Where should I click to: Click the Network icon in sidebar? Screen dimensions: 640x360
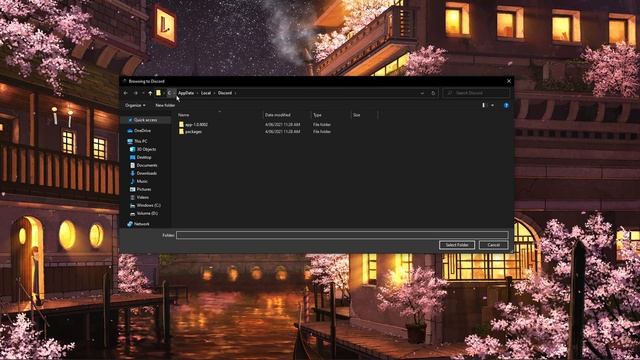click(130, 224)
